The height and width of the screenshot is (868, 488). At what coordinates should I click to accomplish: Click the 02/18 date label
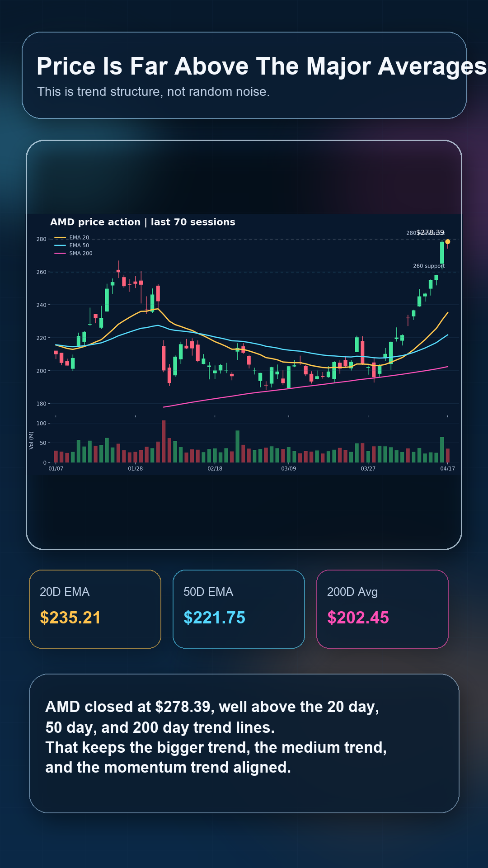coord(215,469)
